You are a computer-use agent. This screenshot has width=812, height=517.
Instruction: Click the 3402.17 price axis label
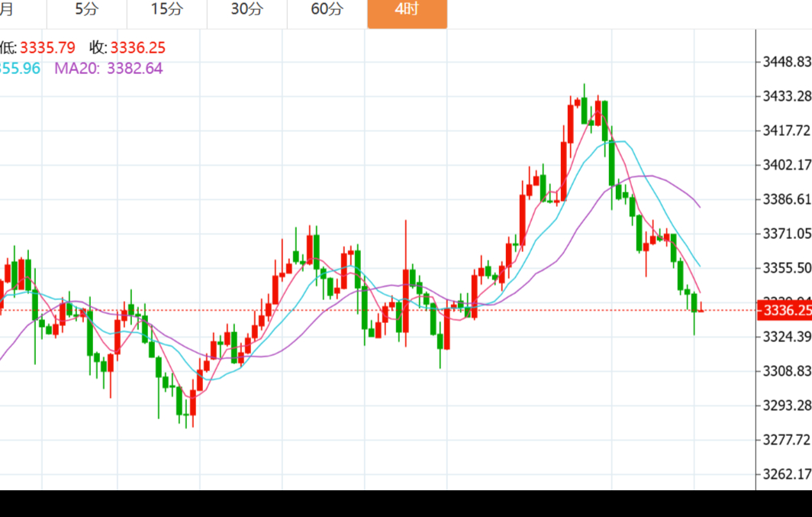click(787, 165)
